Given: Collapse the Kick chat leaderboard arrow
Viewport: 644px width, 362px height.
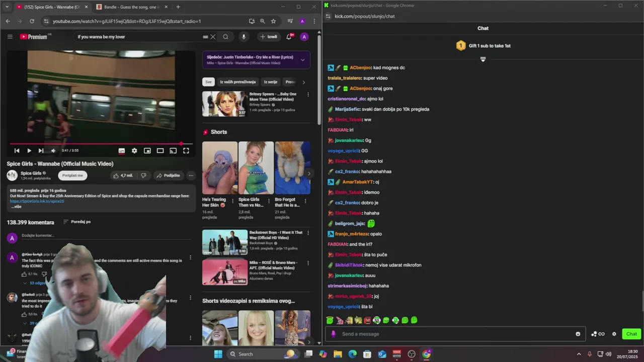Looking at the screenshot, I should [x=483, y=59].
